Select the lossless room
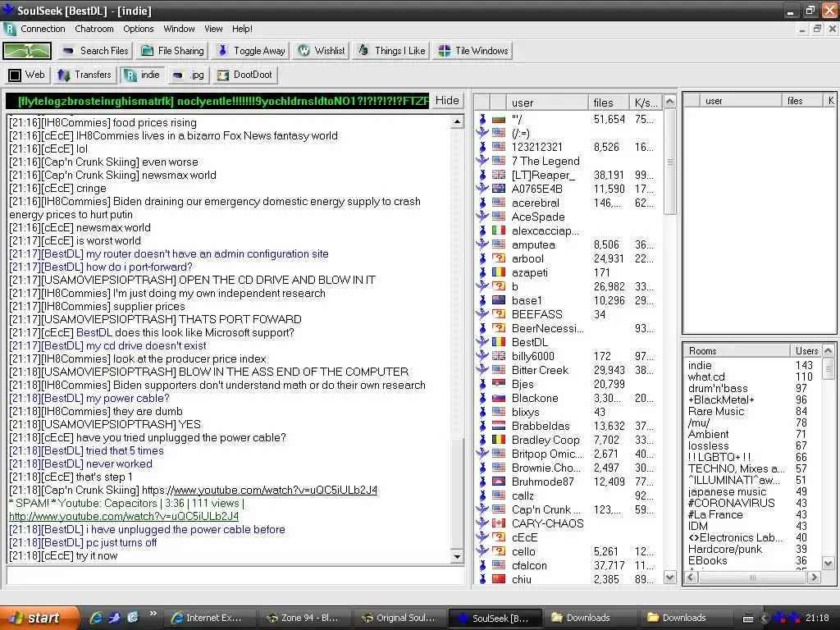Image resolution: width=840 pixels, height=630 pixels. pyautogui.click(x=708, y=445)
